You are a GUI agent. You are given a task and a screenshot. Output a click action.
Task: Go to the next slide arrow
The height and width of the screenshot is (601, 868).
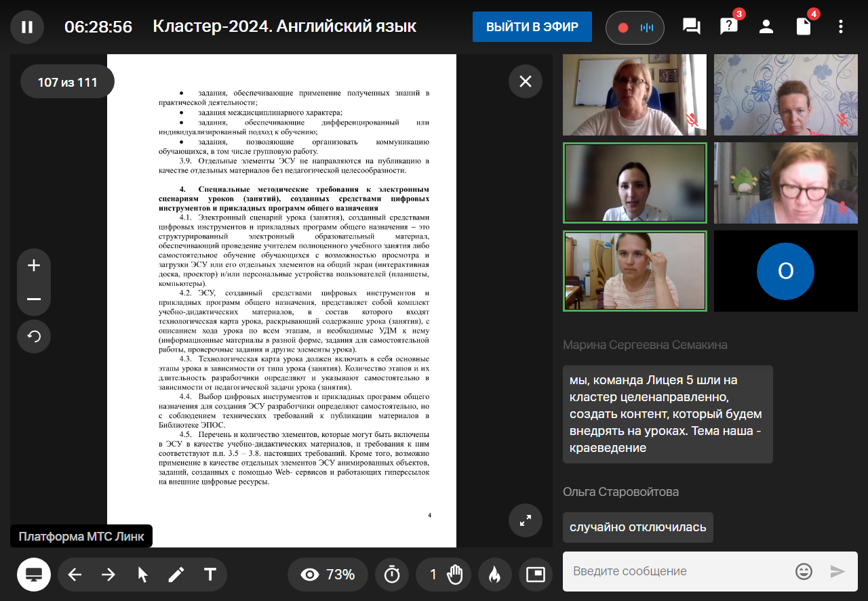click(108, 575)
